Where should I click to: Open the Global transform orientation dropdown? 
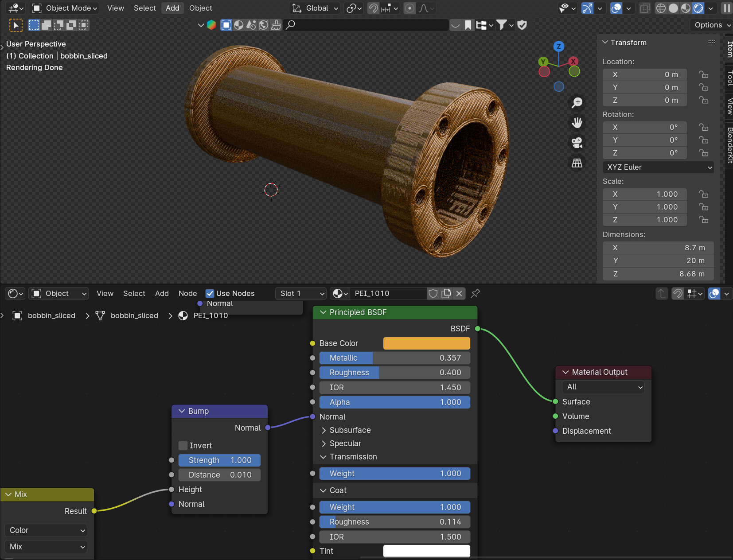(315, 8)
